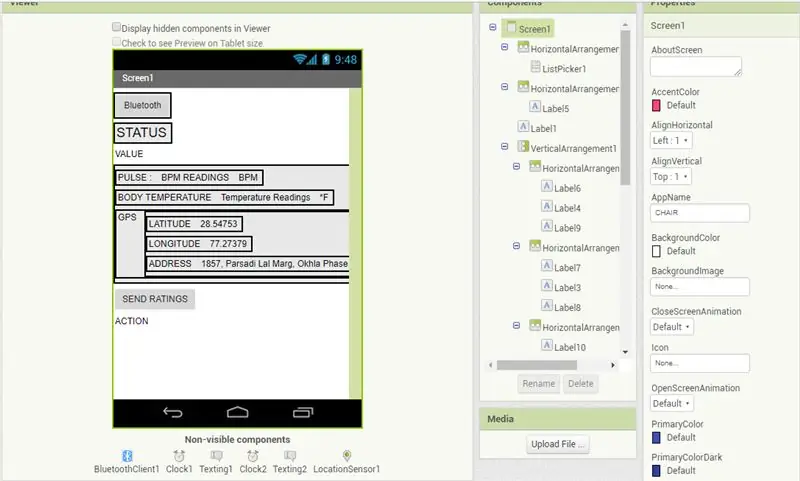Click the Label5 icon in tree

coord(535,106)
